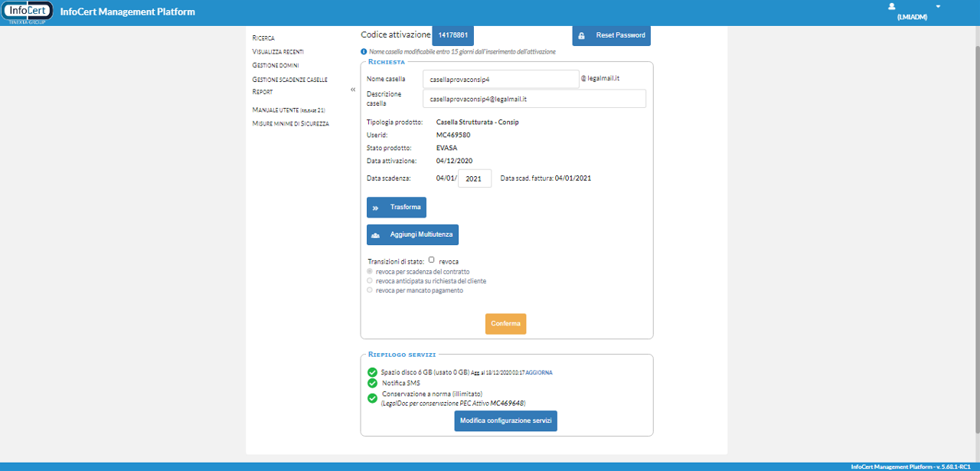Click the Nome casella input field
The image size is (980, 471).
[501, 79]
